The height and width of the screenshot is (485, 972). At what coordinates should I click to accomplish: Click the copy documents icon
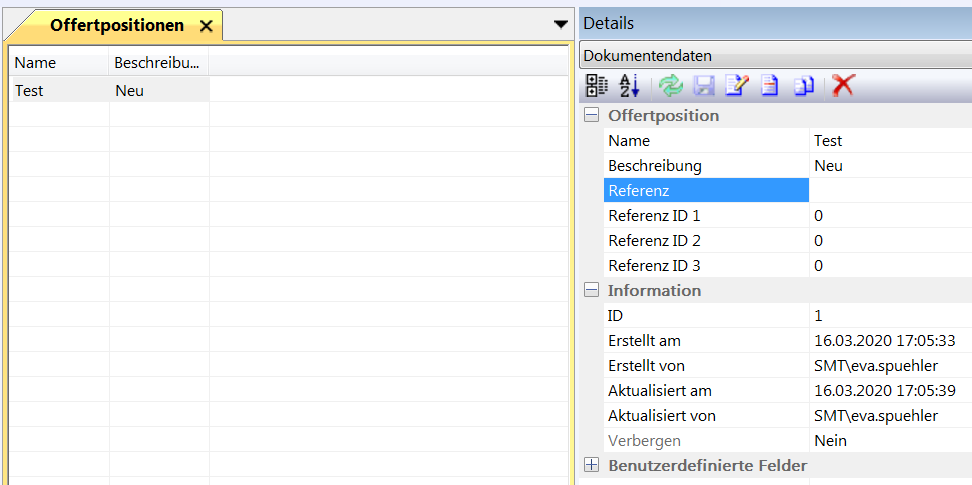click(804, 86)
